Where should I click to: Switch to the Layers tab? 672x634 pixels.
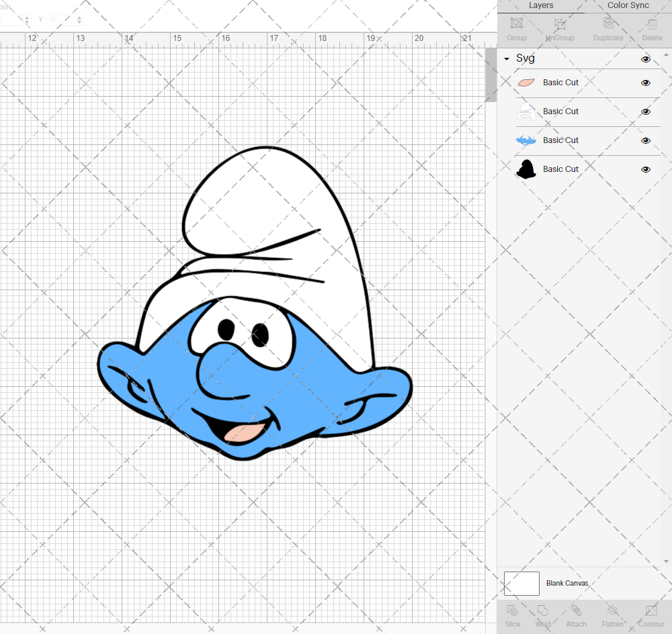pyautogui.click(x=541, y=5)
